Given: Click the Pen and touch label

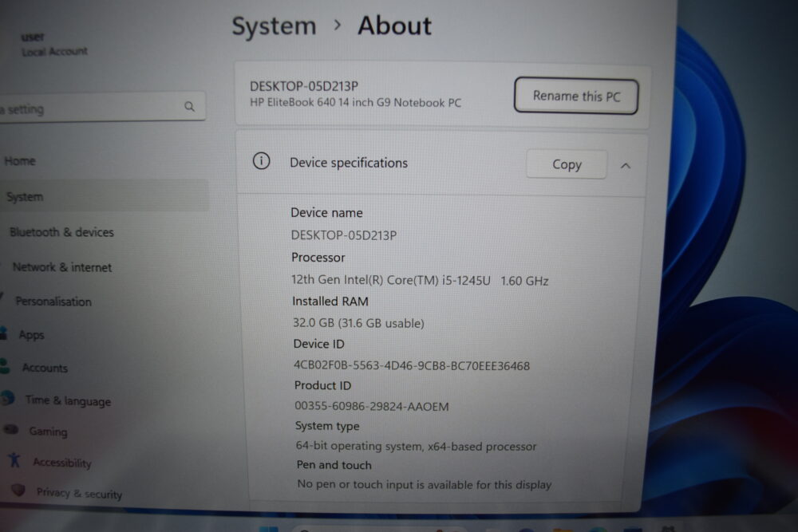Looking at the screenshot, I should pos(334,465).
